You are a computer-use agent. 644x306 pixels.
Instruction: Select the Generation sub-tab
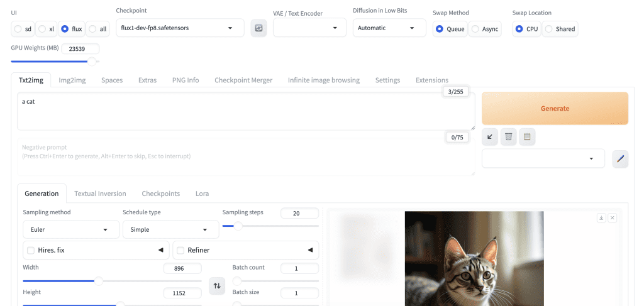tap(42, 194)
